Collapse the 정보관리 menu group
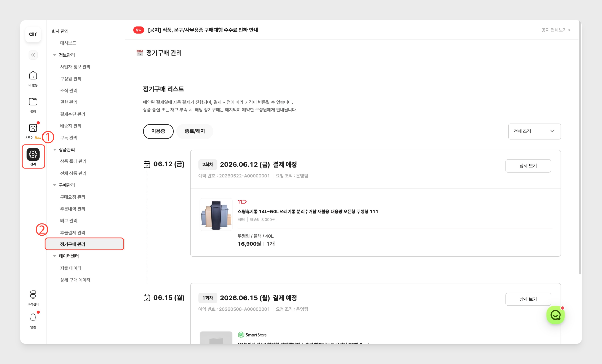Viewport: 602px width, 364px height. point(55,55)
